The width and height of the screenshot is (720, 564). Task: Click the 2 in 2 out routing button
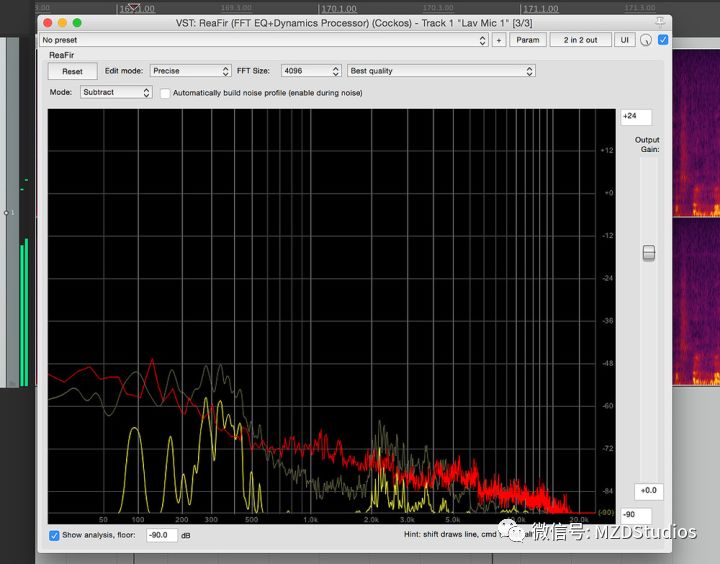[580, 40]
